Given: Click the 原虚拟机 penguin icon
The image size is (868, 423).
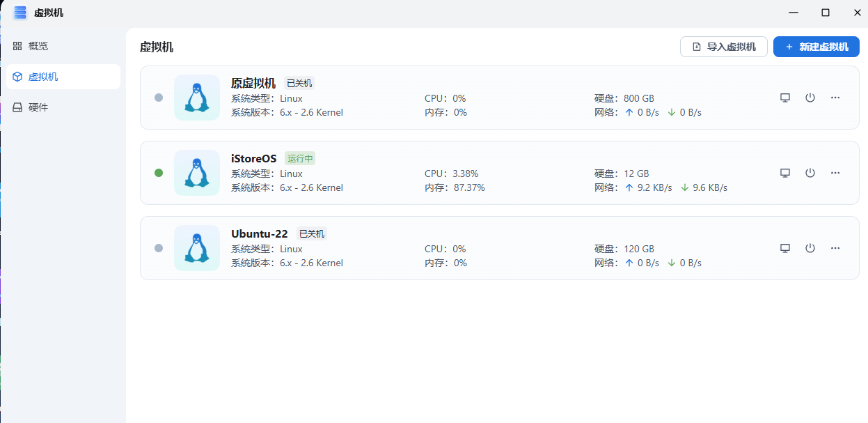Looking at the screenshot, I should coord(197,98).
